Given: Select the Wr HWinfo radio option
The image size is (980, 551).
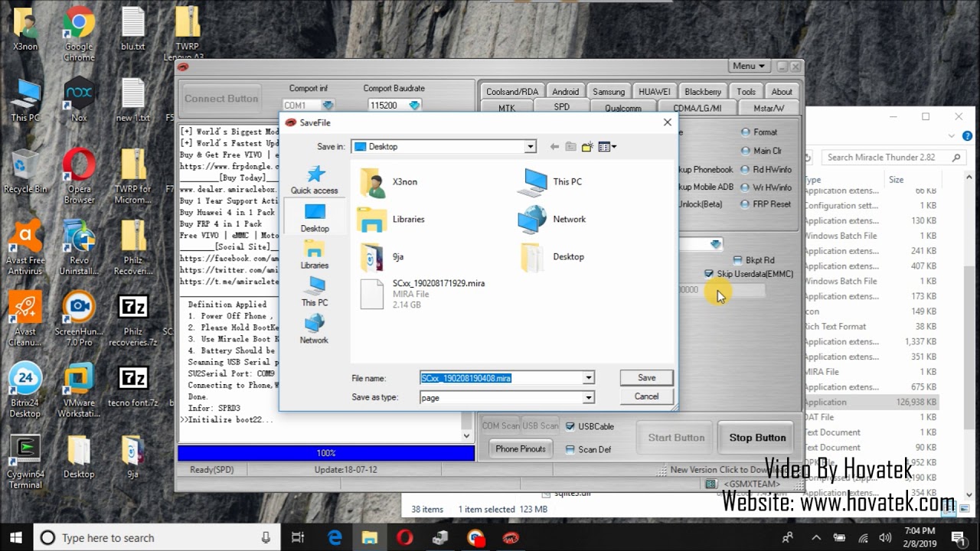Looking at the screenshot, I should (766, 187).
